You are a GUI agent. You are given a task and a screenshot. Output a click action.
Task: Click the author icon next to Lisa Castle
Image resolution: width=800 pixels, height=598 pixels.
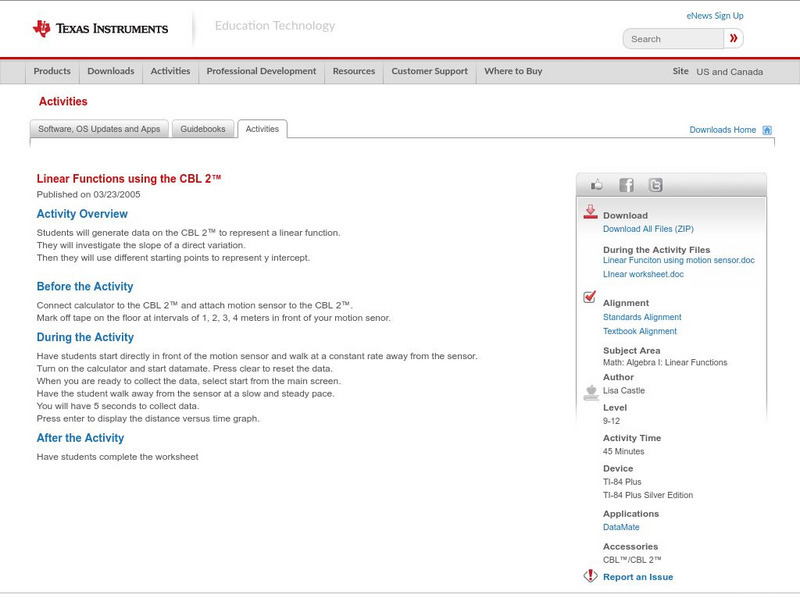pos(591,392)
